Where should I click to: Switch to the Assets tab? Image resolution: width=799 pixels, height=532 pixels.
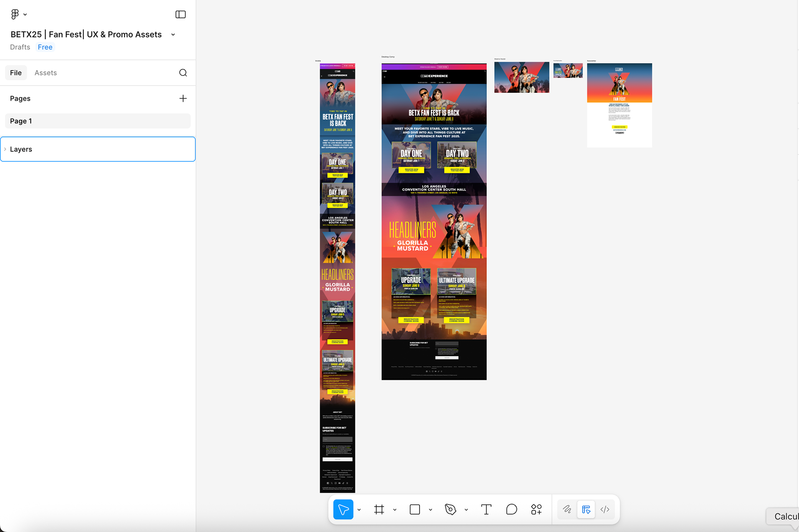pyautogui.click(x=45, y=73)
